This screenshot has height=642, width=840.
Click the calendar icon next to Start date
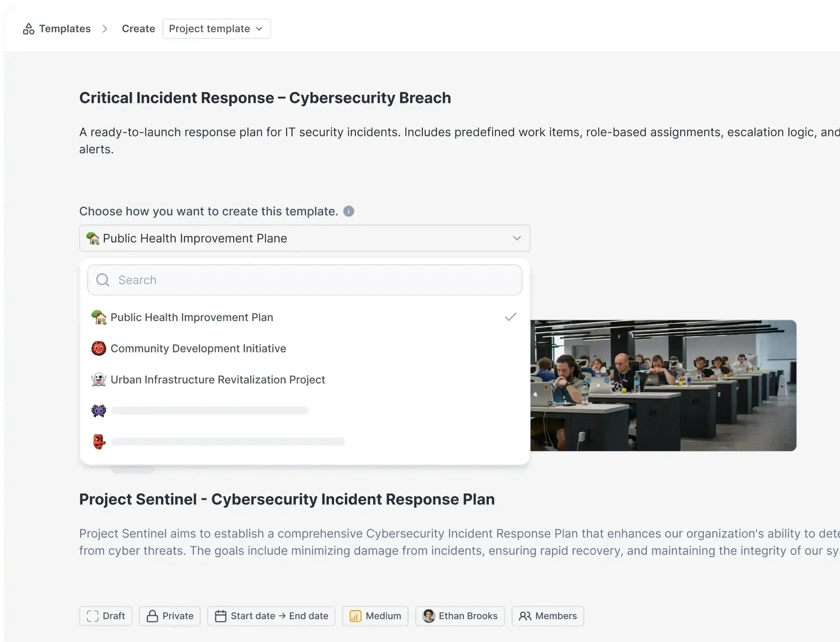pos(220,616)
